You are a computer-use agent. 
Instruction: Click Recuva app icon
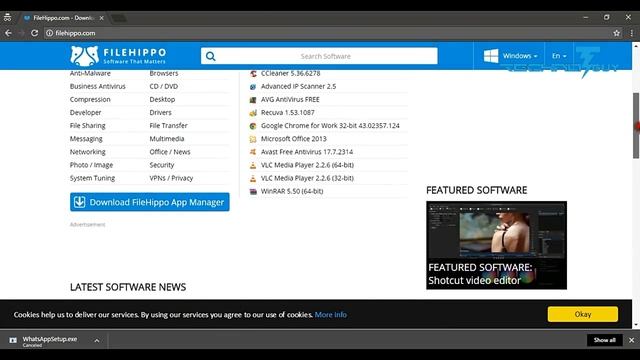(x=253, y=113)
